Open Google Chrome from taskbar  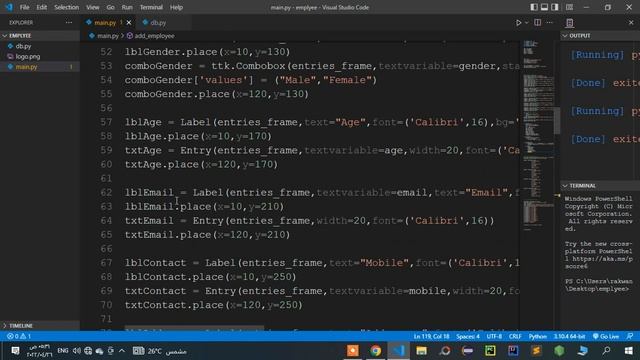click(x=376, y=351)
